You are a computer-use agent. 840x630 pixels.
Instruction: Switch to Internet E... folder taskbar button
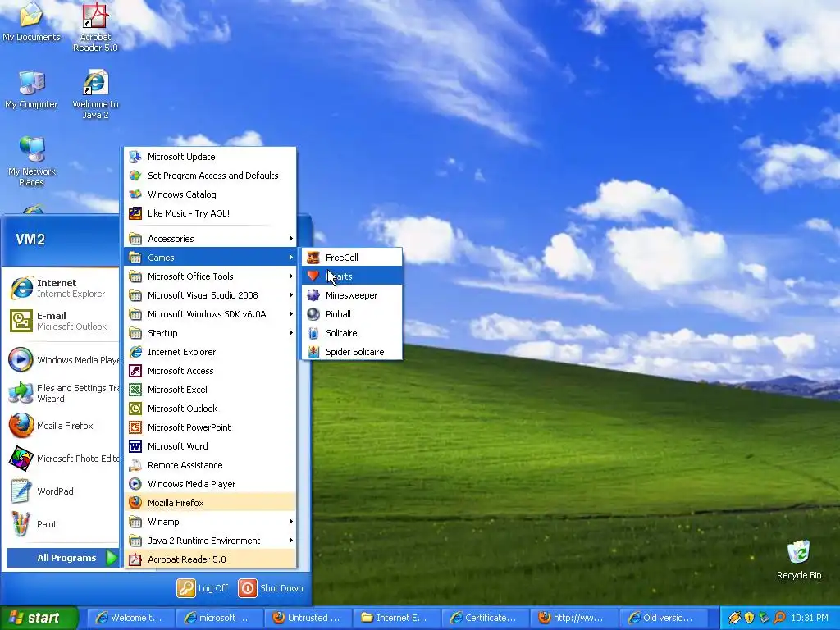[x=396, y=619]
